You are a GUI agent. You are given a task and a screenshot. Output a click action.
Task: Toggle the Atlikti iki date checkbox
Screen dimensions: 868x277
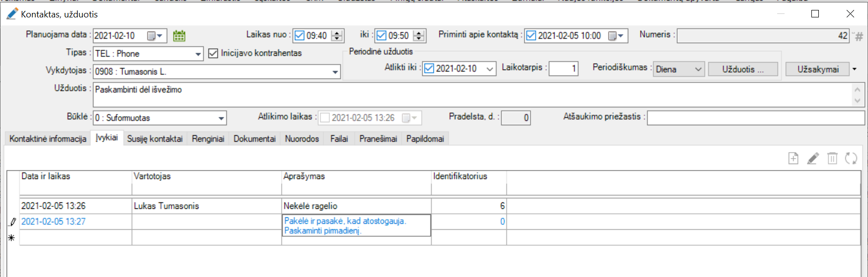429,69
